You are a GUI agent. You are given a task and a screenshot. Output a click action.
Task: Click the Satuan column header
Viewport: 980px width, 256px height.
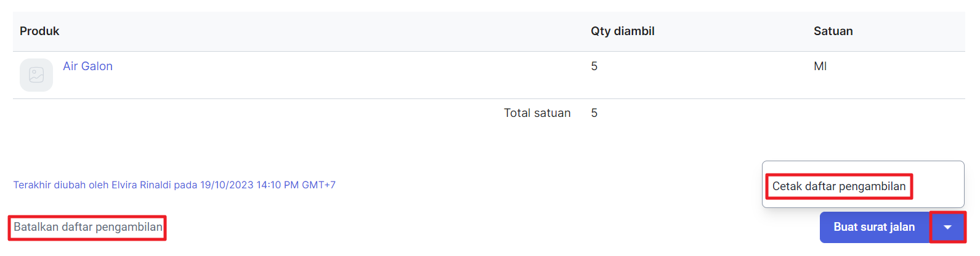pyautogui.click(x=833, y=31)
